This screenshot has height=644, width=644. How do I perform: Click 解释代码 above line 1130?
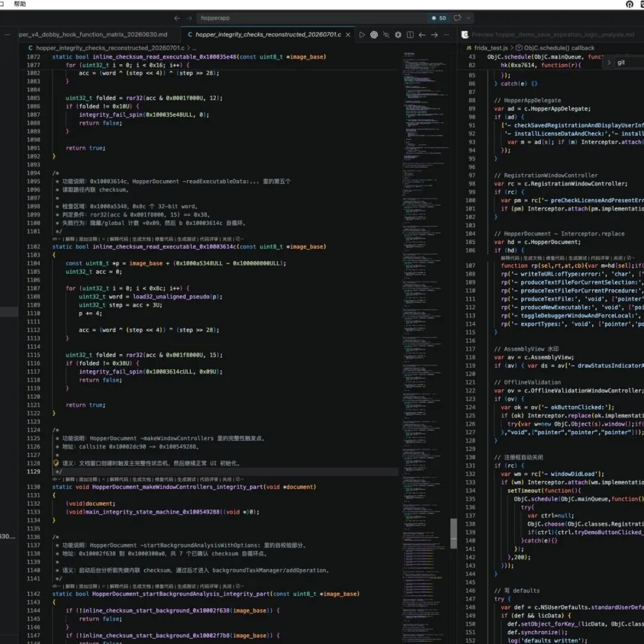[119, 479]
